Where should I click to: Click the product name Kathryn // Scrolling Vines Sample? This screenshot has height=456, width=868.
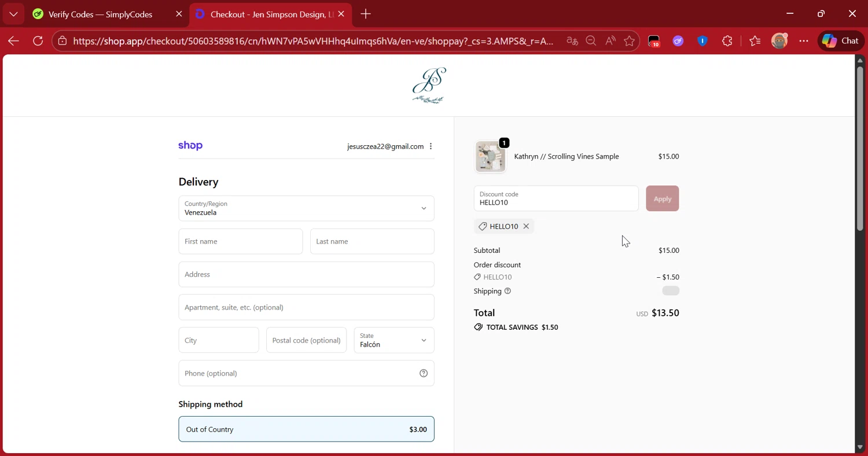(567, 156)
